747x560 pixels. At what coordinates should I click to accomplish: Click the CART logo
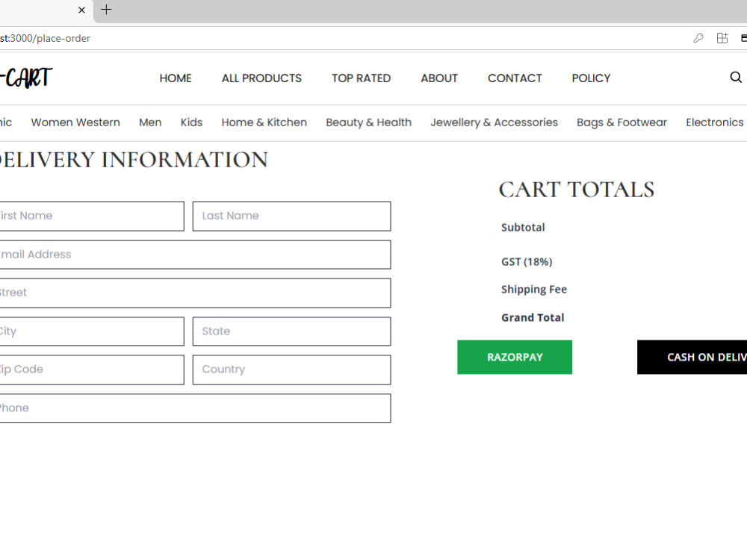(x=26, y=78)
